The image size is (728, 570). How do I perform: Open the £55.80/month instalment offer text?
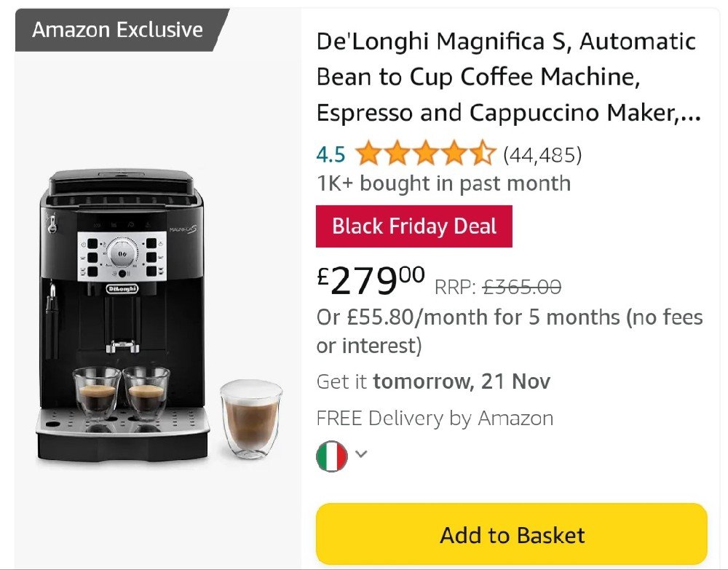click(x=510, y=331)
